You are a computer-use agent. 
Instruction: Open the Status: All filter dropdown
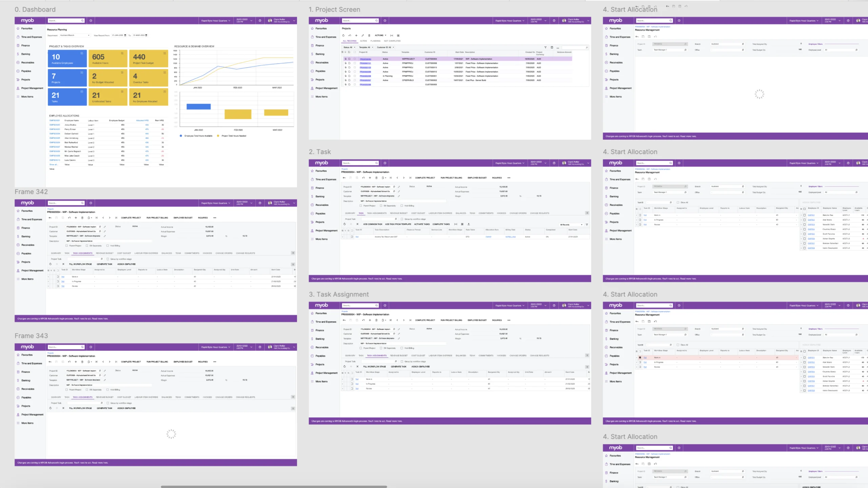(349, 47)
